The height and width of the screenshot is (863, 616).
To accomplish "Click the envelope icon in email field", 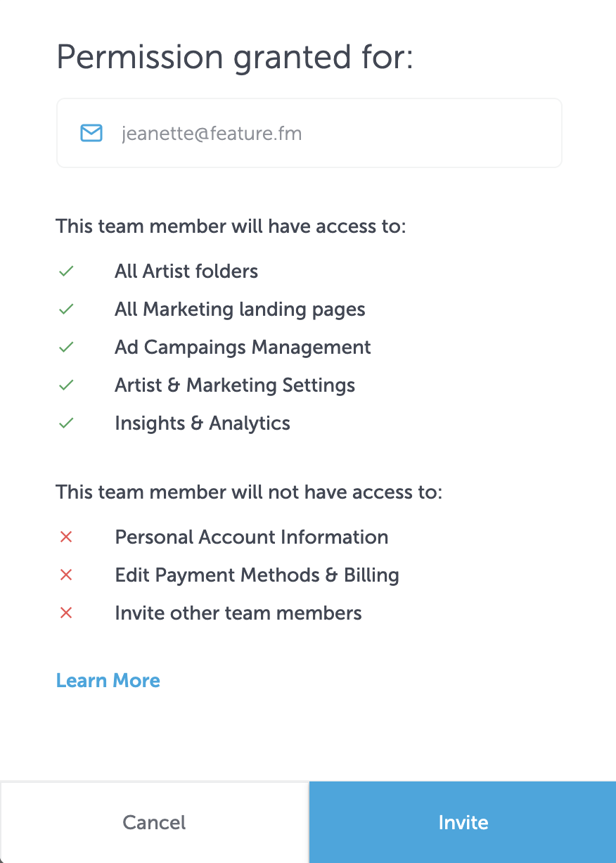I will pyautogui.click(x=91, y=133).
